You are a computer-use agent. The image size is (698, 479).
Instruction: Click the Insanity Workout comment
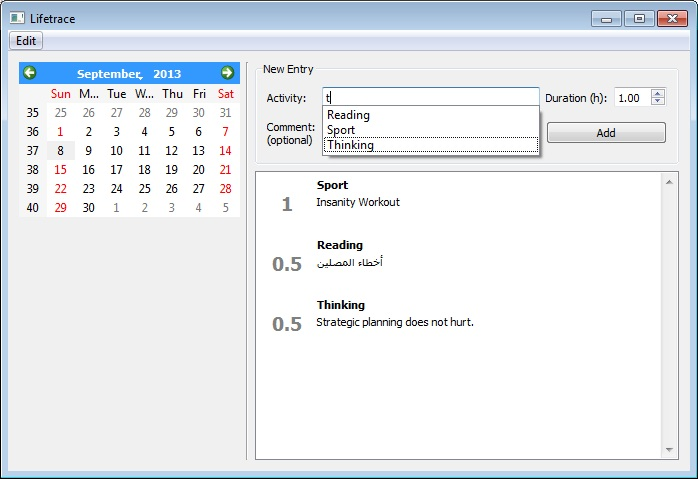(x=358, y=203)
